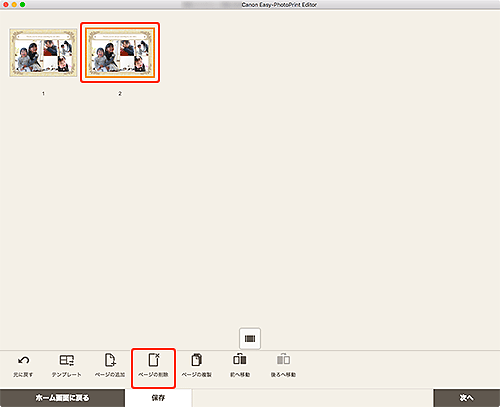This screenshot has height=407, width=500.
Task: Duplicate the page via ページの複製 icon
Action: click(197, 360)
